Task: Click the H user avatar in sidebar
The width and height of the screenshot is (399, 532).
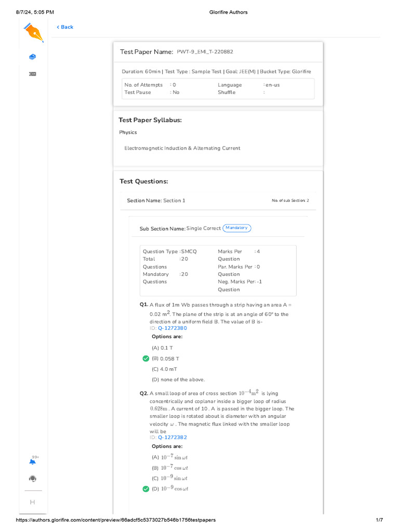Action: click(33, 502)
